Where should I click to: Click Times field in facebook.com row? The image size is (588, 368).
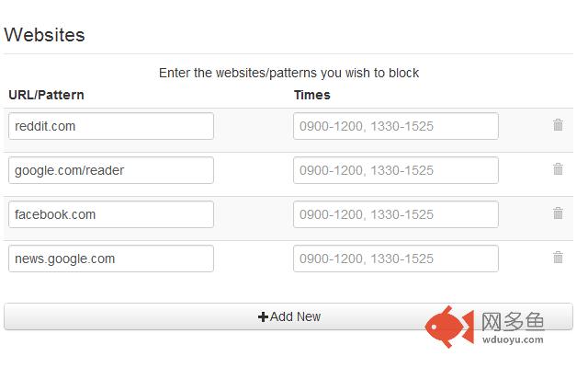point(396,214)
